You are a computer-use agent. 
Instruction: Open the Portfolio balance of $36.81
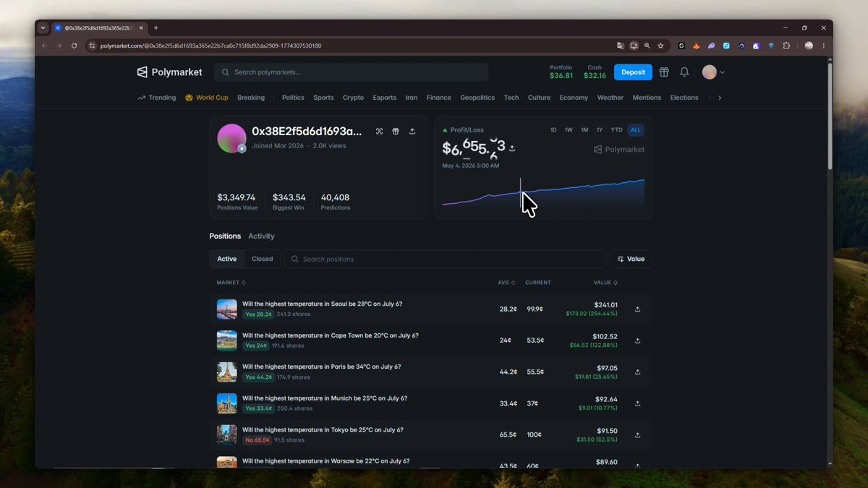coord(561,72)
